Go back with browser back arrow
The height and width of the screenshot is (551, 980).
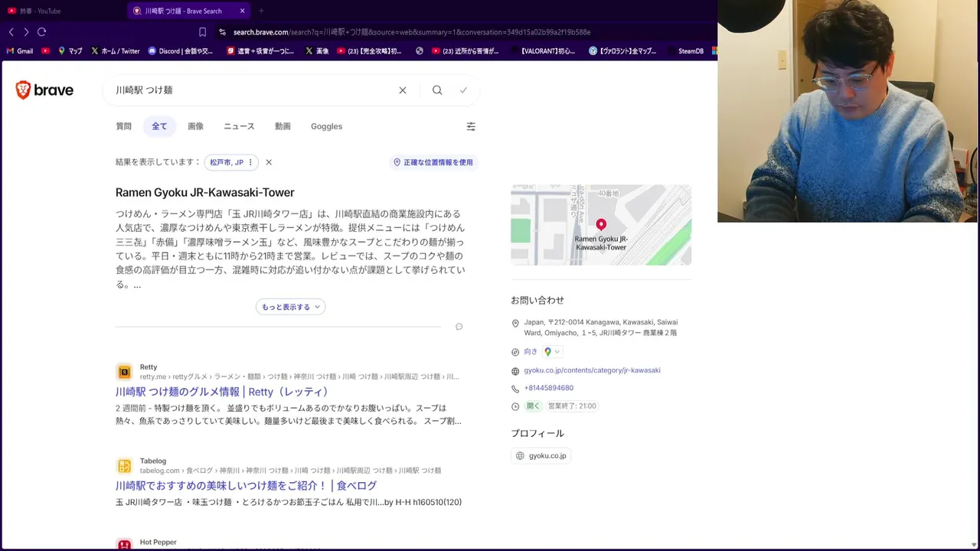pos(11,32)
